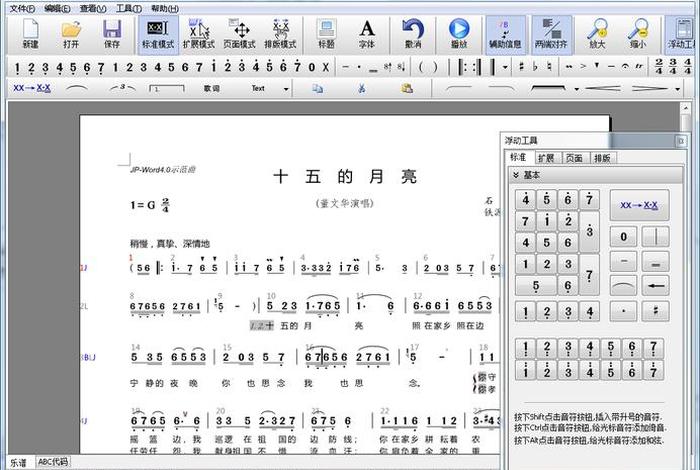Click the crescendo hairpin tool
Image resolution: width=700 pixels, height=470 pixels.
tap(603, 88)
